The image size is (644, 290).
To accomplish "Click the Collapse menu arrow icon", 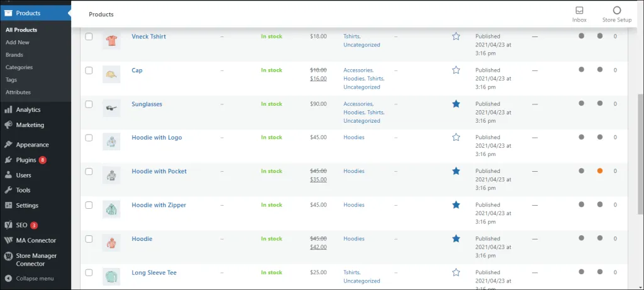I will pyautogui.click(x=8, y=278).
